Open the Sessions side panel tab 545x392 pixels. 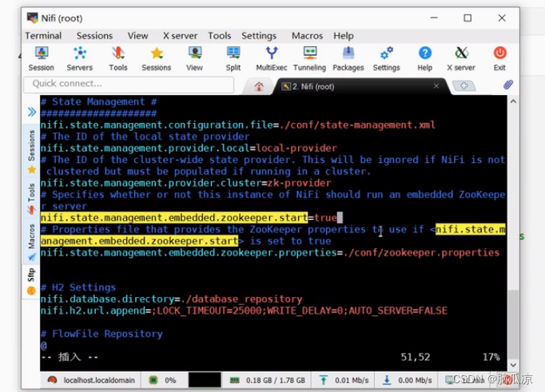[32, 152]
